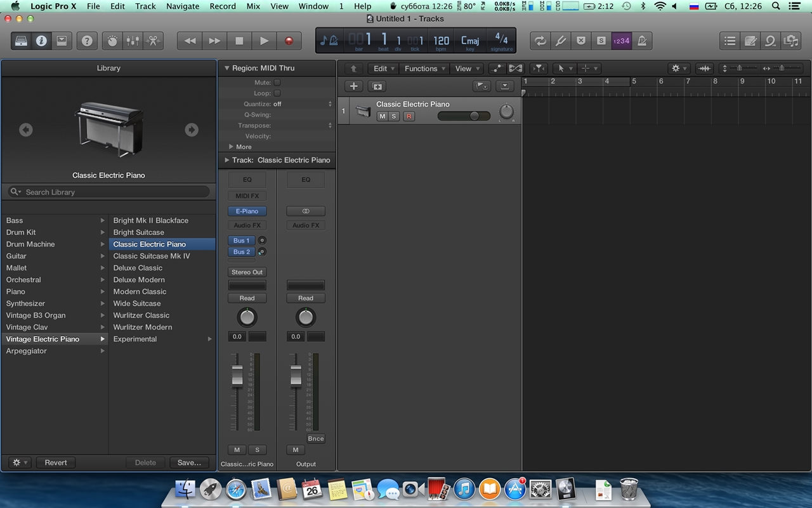This screenshot has height=508, width=812.
Task: Open Quick Help question mark button
Action: pyautogui.click(x=87, y=41)
